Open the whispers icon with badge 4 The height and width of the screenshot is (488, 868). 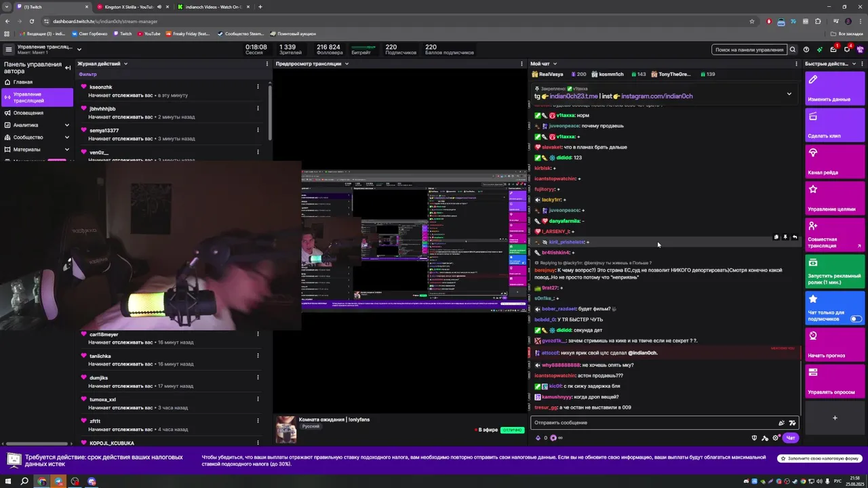pos(847,49)
